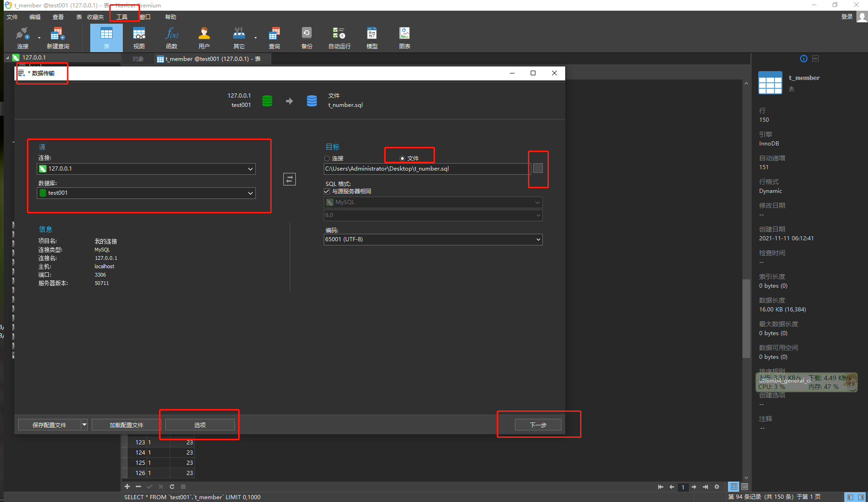Expand the 连接 toolbar dropdown arrow
868x502 pixels.
pyautogui.click(x=39, y=38)
